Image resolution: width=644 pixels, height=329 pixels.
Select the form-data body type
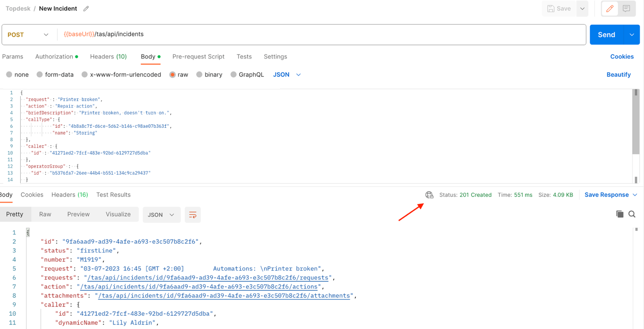pos(40,74)
